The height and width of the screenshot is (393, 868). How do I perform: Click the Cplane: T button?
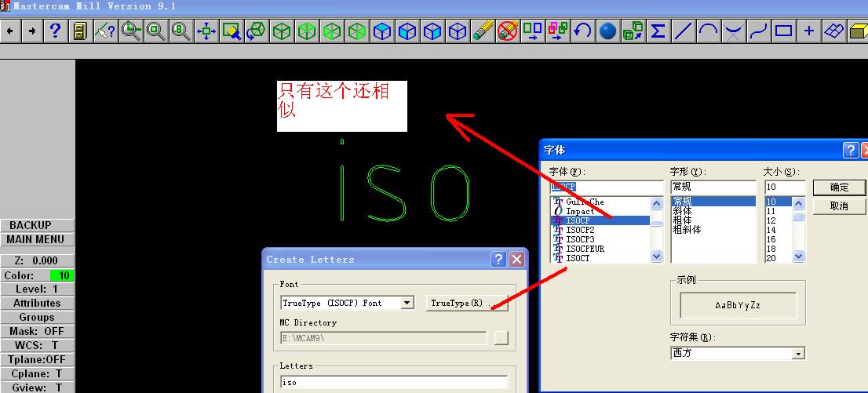pos(37,373)
